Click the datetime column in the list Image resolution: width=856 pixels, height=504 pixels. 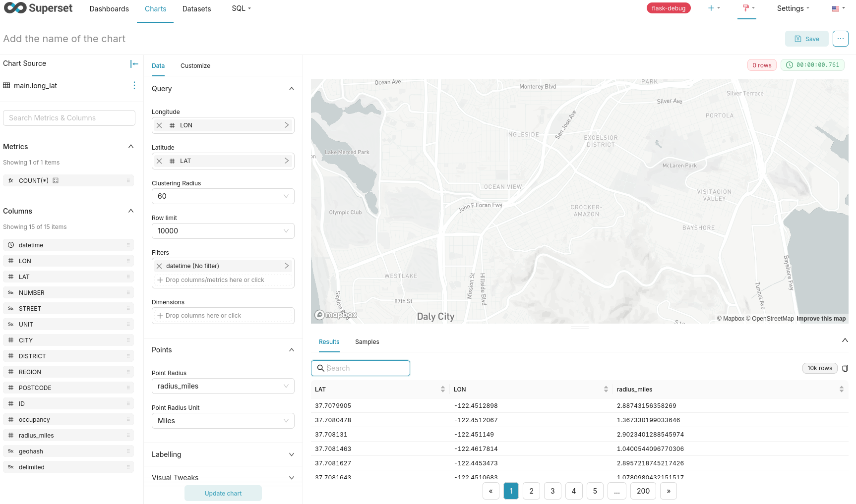click(x=68, y=245)
